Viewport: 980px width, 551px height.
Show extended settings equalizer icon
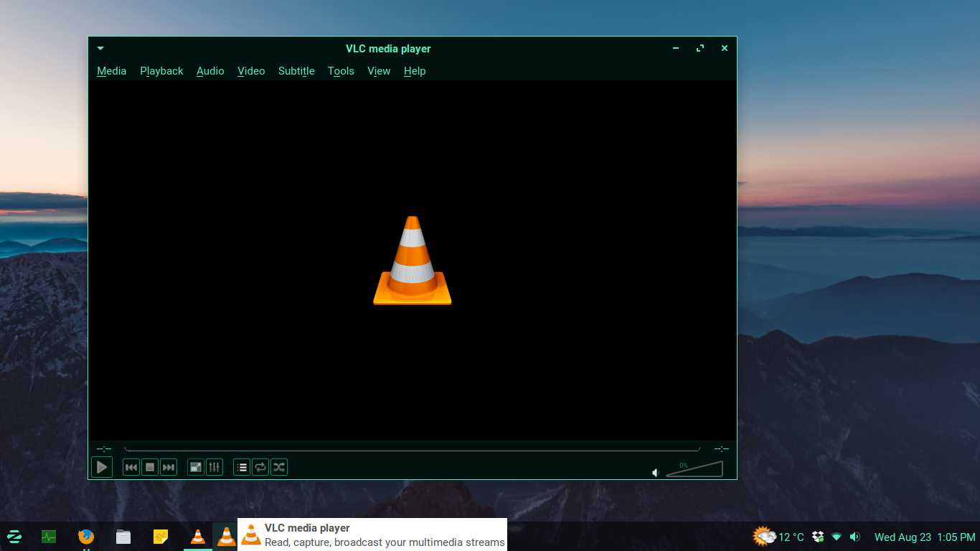[215, 468]
